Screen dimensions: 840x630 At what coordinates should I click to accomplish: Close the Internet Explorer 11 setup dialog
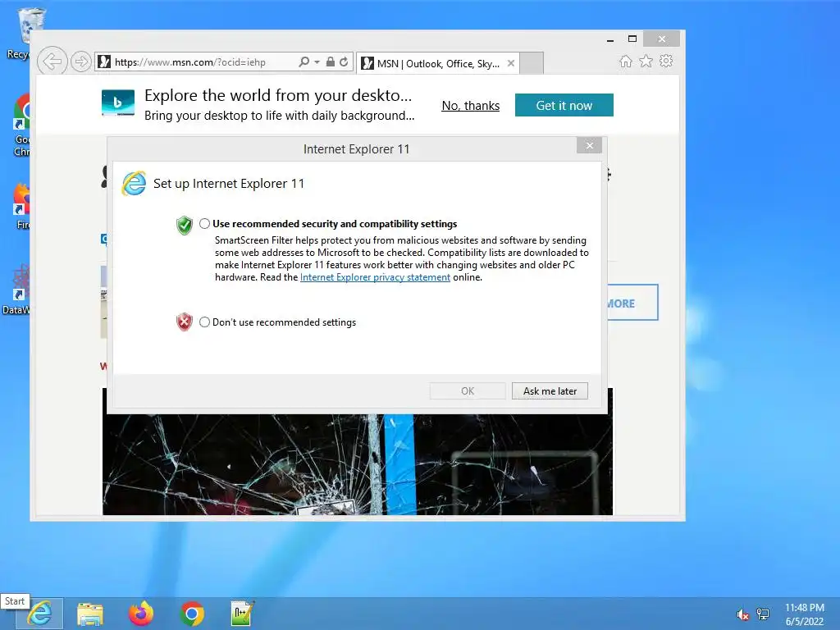point(589,146)
